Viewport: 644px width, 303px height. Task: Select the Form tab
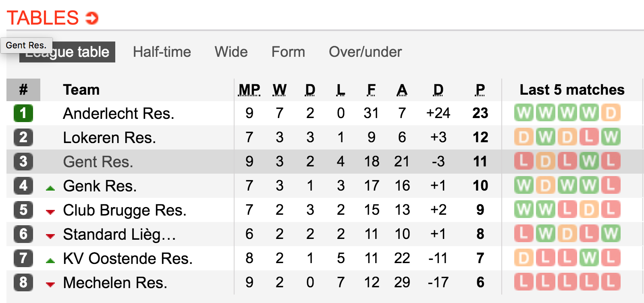(288, 52)
